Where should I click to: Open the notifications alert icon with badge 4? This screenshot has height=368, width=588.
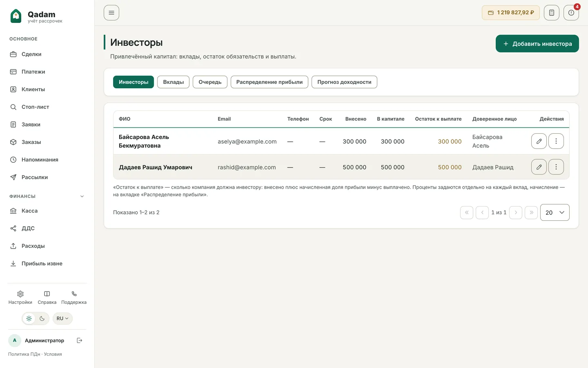(571, 13)
